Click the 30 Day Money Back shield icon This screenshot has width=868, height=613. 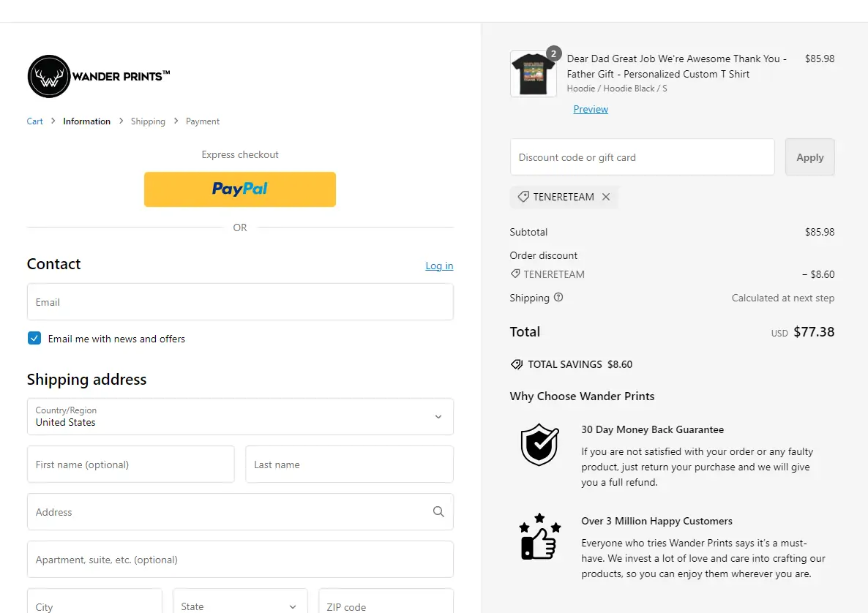pos(539,444)
